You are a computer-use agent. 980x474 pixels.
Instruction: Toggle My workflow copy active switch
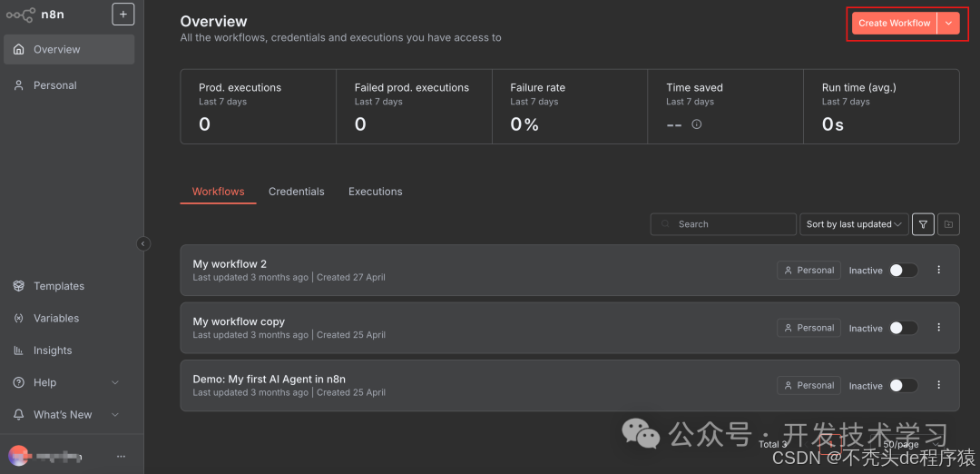pos(904,328)
